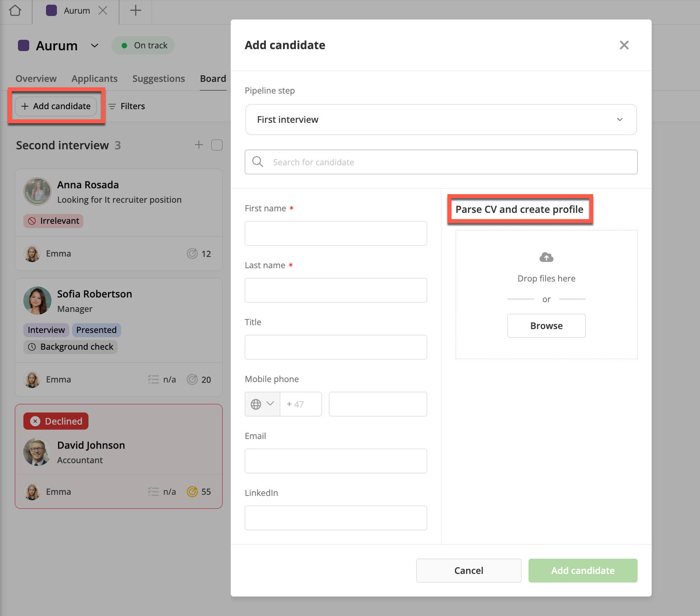Click score icon on David Johnson card
This screenshot has width=700, height=616.
[192, 492]
